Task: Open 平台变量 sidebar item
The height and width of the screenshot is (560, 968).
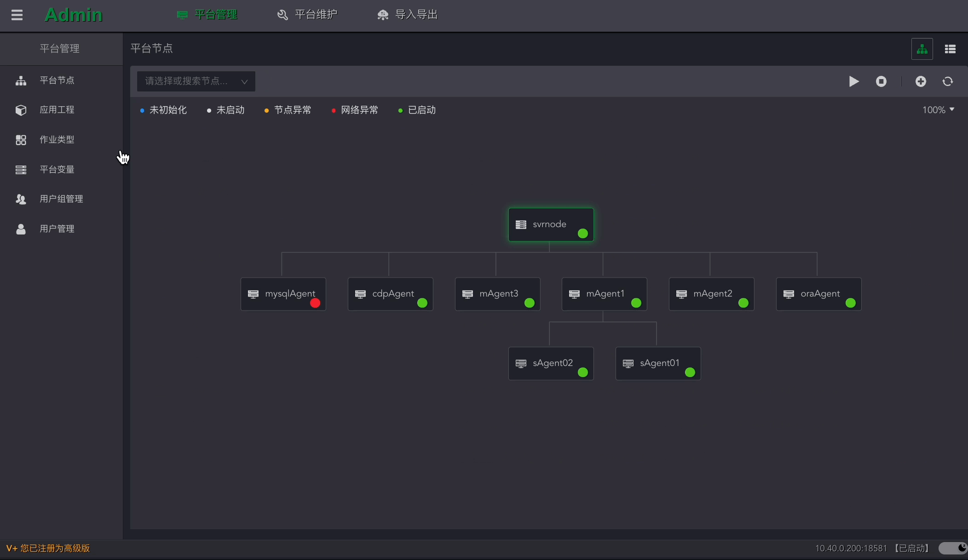Action: 57,170
